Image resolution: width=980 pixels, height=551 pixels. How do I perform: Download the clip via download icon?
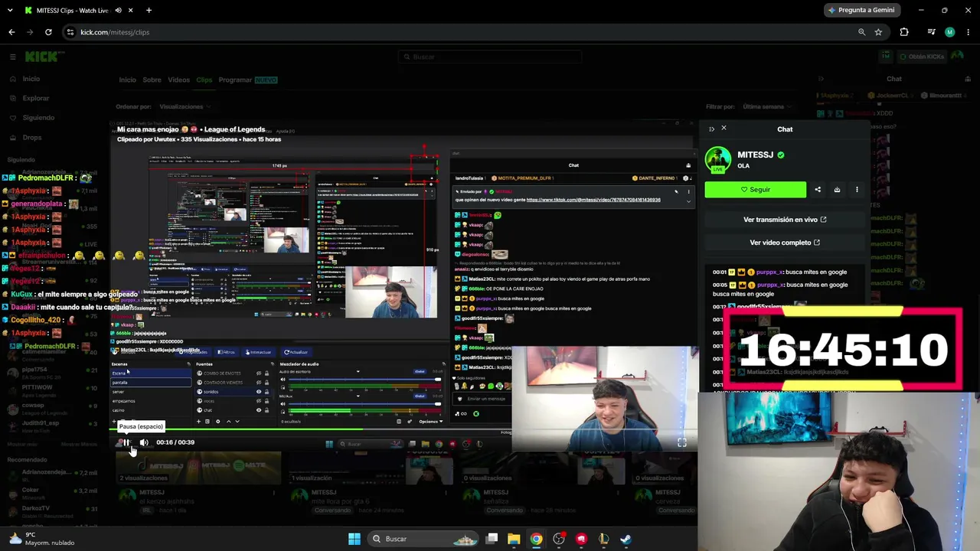[x=837, y=190]
